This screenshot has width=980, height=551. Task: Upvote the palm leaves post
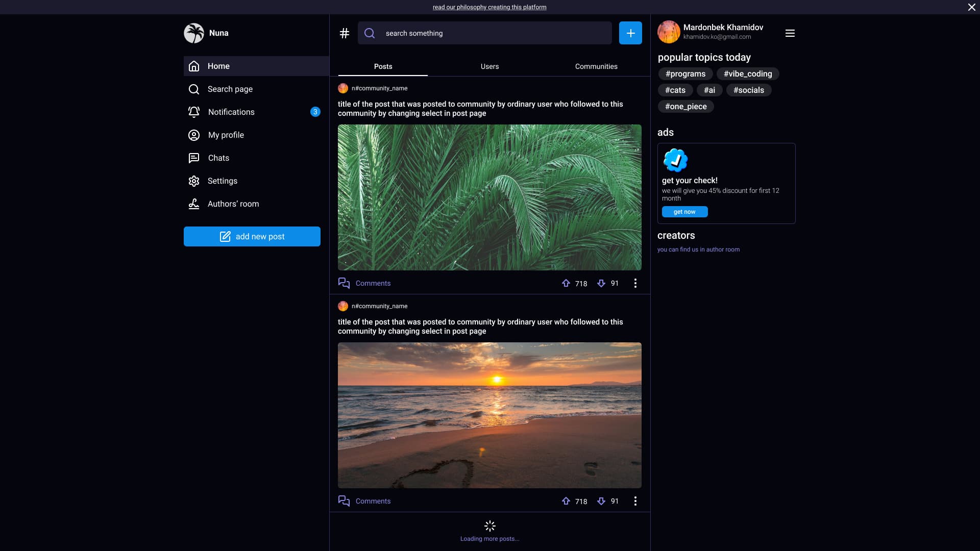point(566,283)
